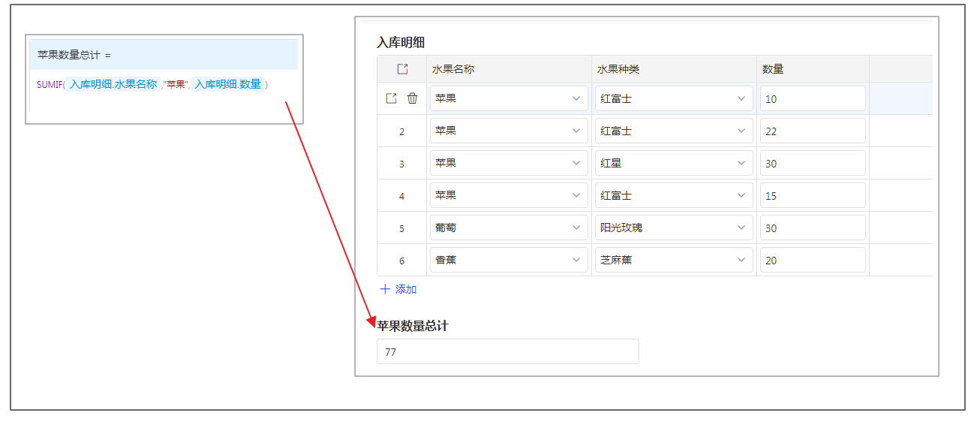980x425 pixels.
Task: Click the chevron arrow of the 红星 dropdown
Action: click(x=741, y=163)
